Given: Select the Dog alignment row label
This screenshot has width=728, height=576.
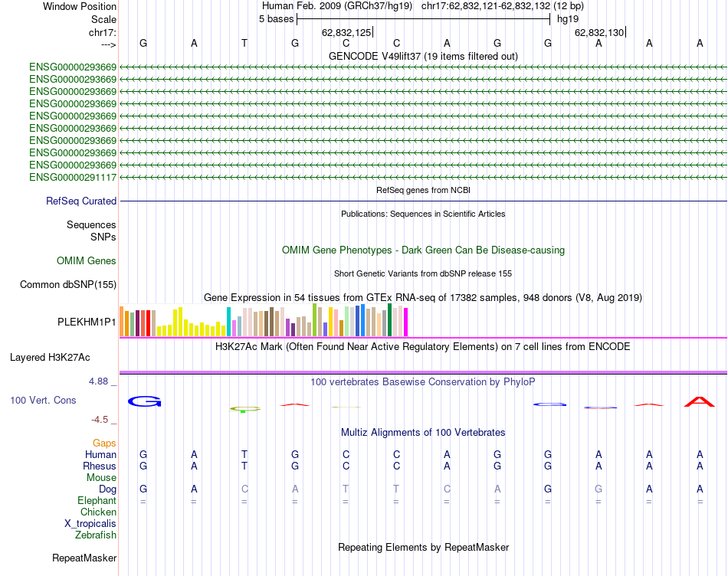Looking at the screenshot, I should tap(107, 489).
